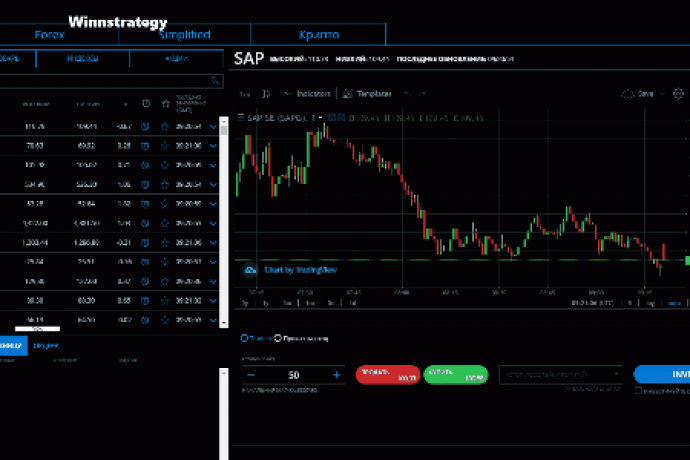This screenshot has width=690, height=460.
Task: Switch to the Simplified tab
Action: (x=184, y=35)
